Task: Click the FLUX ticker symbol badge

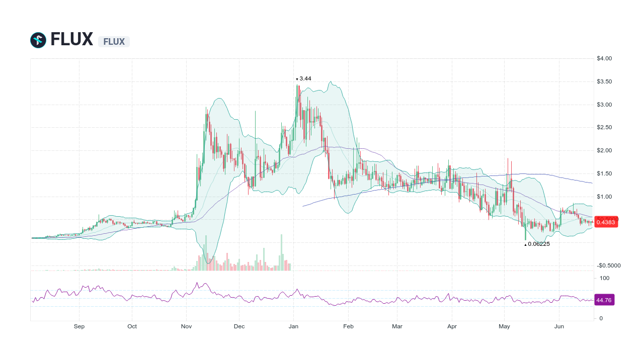Action: click(114, 42)
